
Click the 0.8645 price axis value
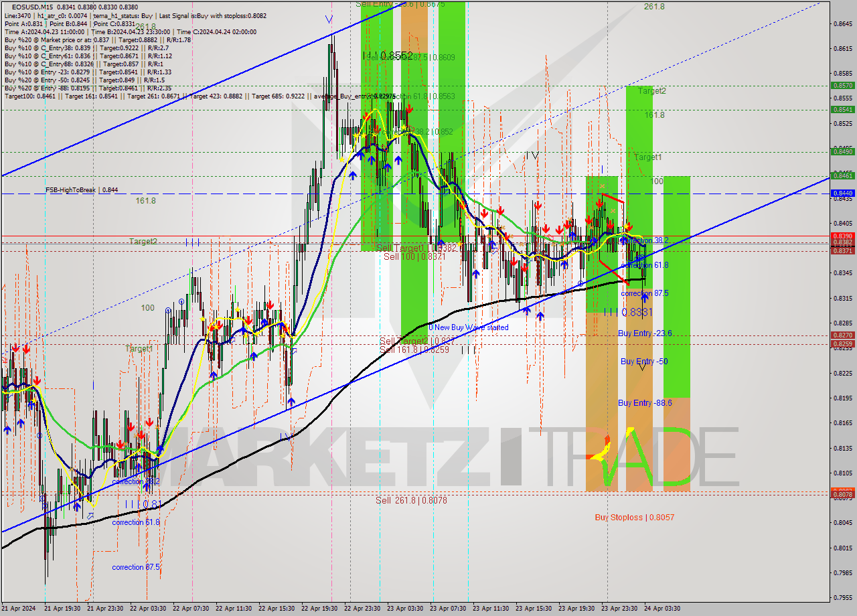click(x=842, y=23)
